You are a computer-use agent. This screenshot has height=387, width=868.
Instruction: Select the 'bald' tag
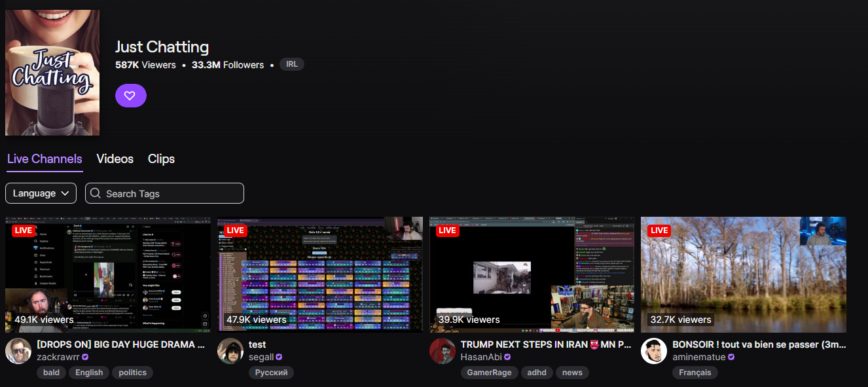tap(51, 373)
